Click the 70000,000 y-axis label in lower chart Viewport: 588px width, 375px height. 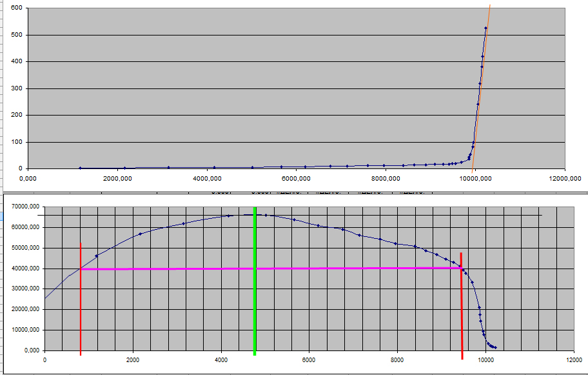tap(24, 207)
